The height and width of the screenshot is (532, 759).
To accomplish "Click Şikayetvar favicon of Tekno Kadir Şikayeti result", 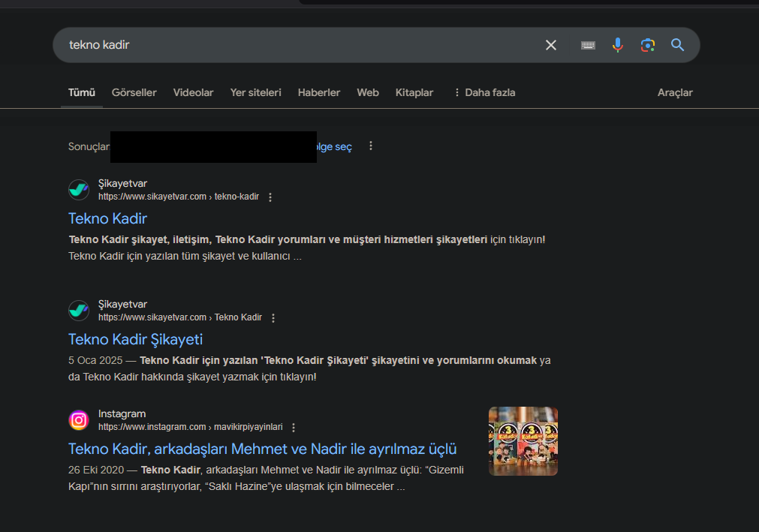I will 79,311.
